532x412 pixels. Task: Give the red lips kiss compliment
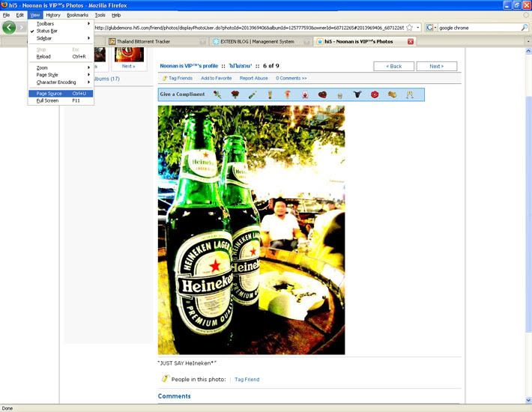375,94
